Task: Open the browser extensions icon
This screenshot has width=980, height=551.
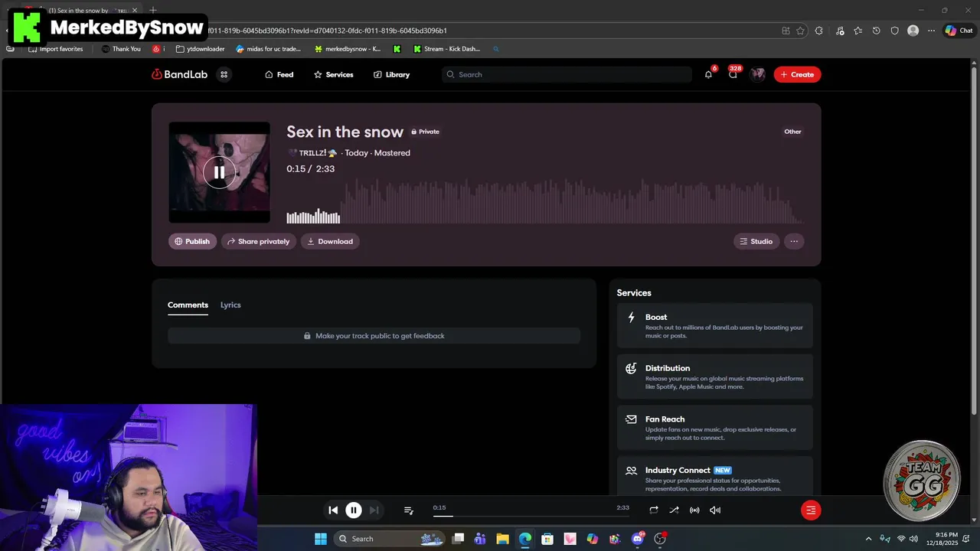Action: point(819,31)
